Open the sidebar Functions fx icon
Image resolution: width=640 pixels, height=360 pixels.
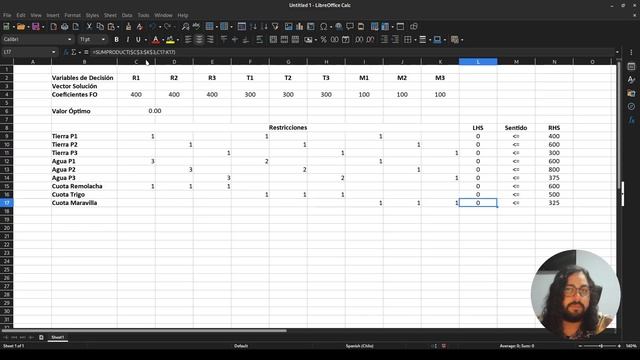click(631, 120)
